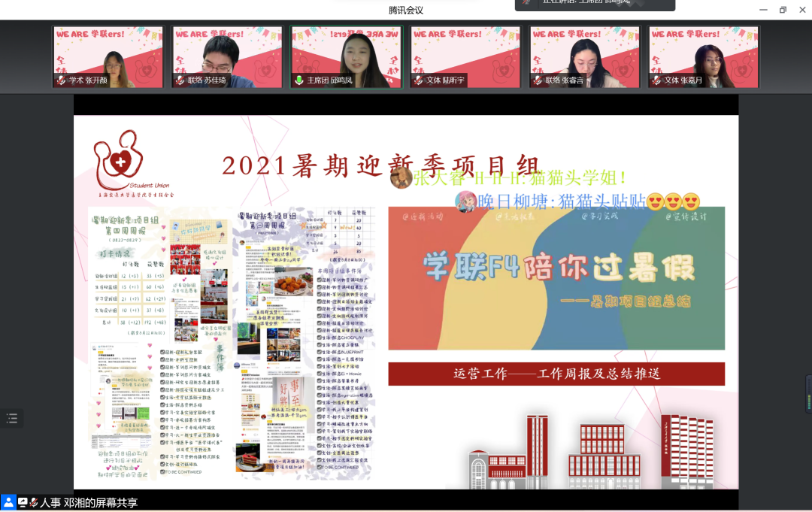Screen dimensions: 812x512
Task: Click muted mic icon beside 学术 张开颜
Action: (x=61, y=80)
